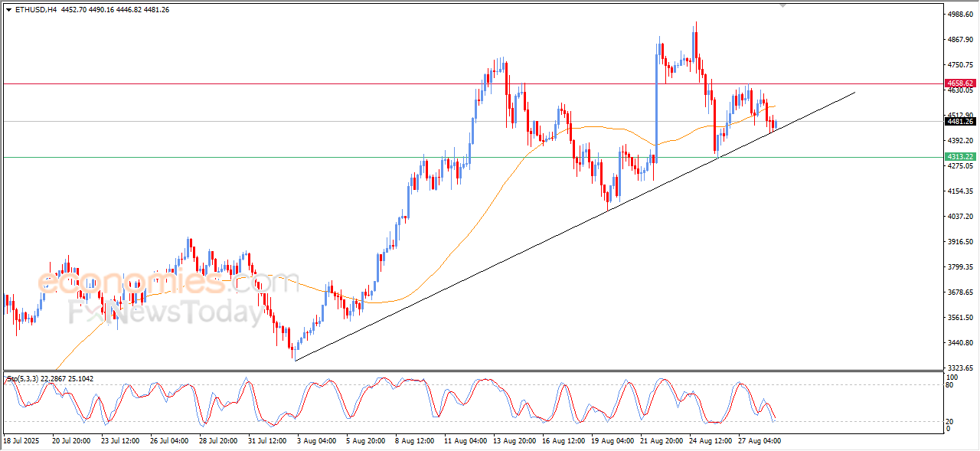Click the chart shift triangle marker at top
Viewport: 980px width, 451px height.
782,5
